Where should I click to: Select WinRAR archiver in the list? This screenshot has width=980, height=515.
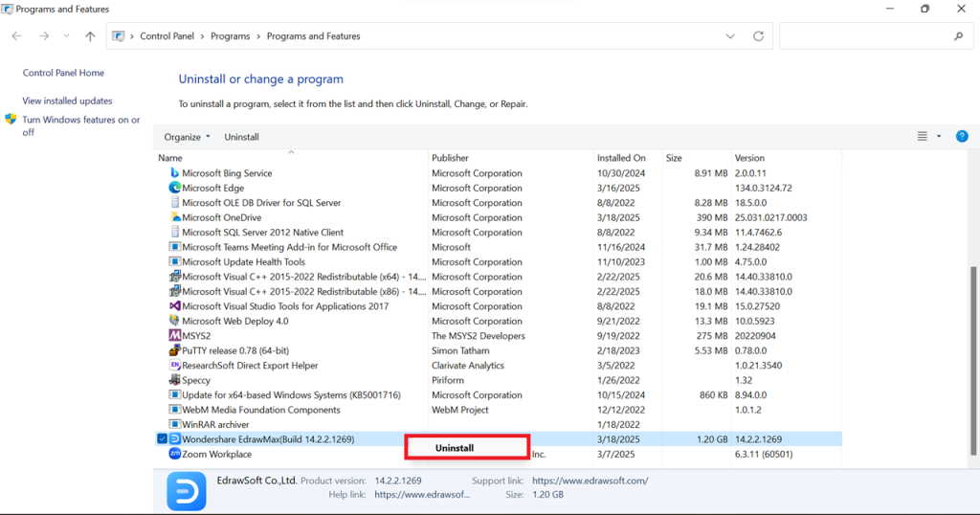(215, 424)
